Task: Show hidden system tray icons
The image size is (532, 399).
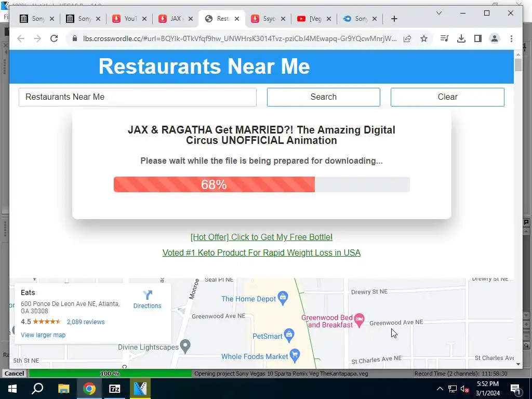Action: point(440,389)
